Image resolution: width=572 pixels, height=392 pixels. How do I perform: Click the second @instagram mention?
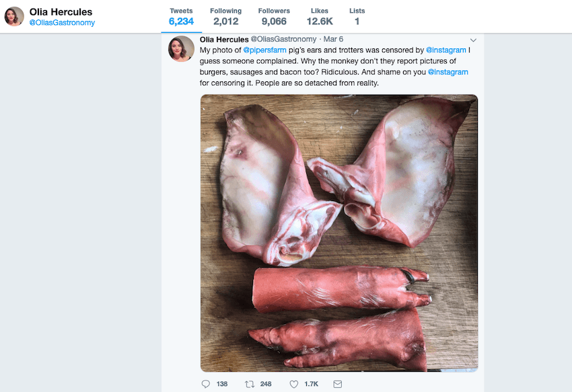pyautogui.click(x=448, y=72)
